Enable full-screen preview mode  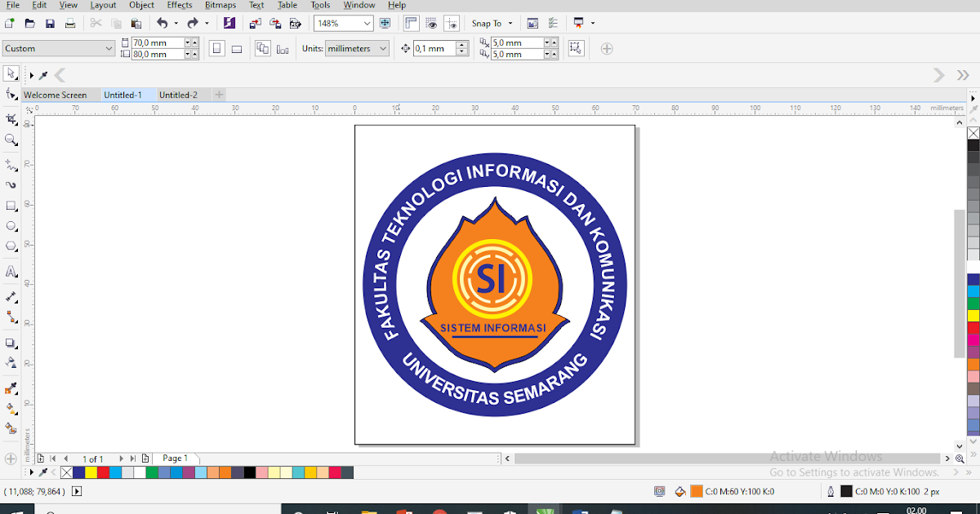[x=385, y=23]
